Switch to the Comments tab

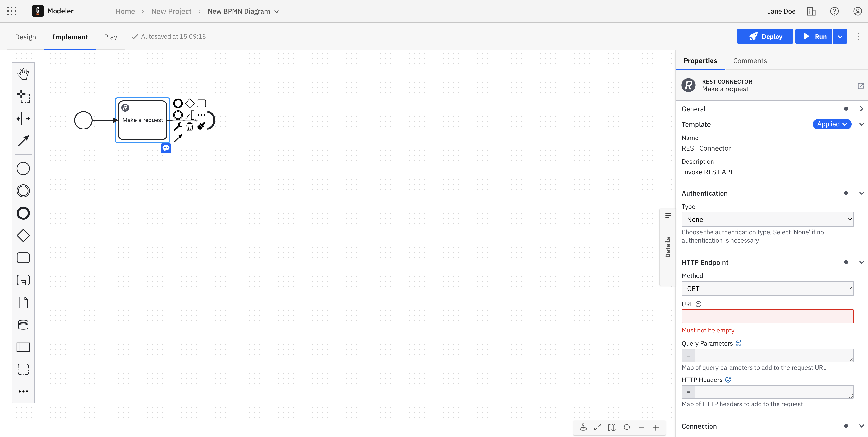point(750,61)
